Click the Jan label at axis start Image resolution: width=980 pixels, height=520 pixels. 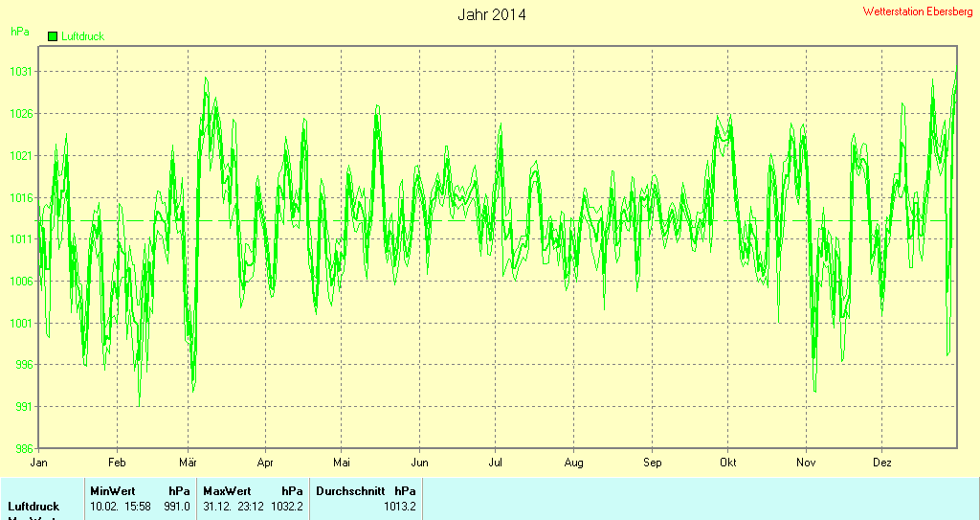pyautogui.click(x=39, y=463)
